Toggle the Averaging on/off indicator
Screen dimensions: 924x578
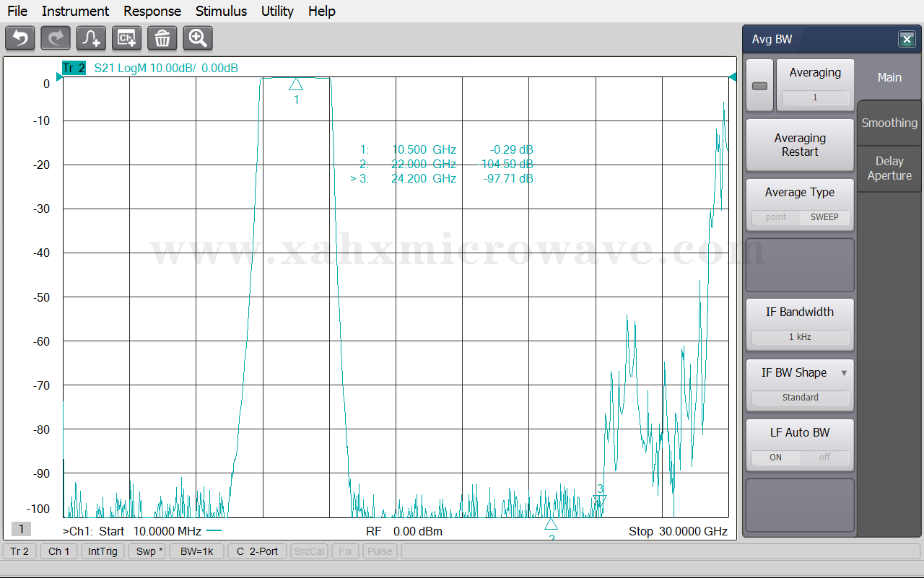[x=759, y=86]
